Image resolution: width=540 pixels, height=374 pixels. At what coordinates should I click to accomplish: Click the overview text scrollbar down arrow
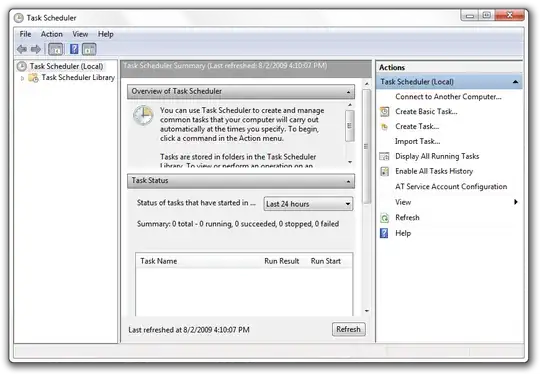point(350,162)
